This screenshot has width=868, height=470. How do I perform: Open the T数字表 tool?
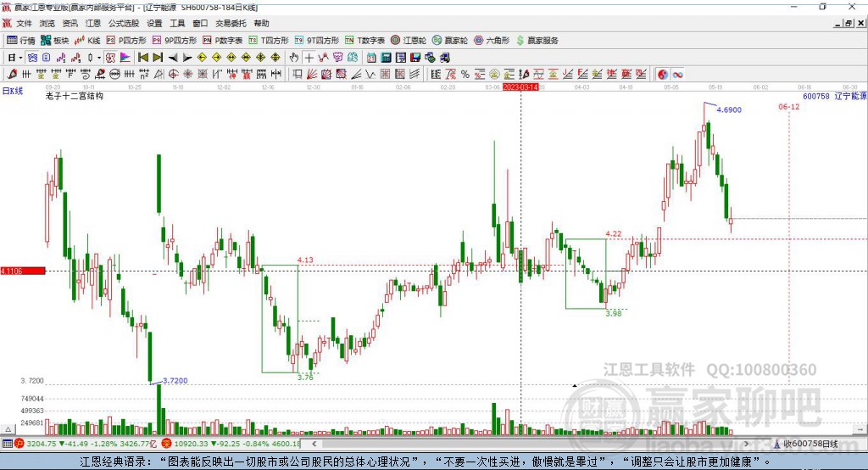click(364, 41)
